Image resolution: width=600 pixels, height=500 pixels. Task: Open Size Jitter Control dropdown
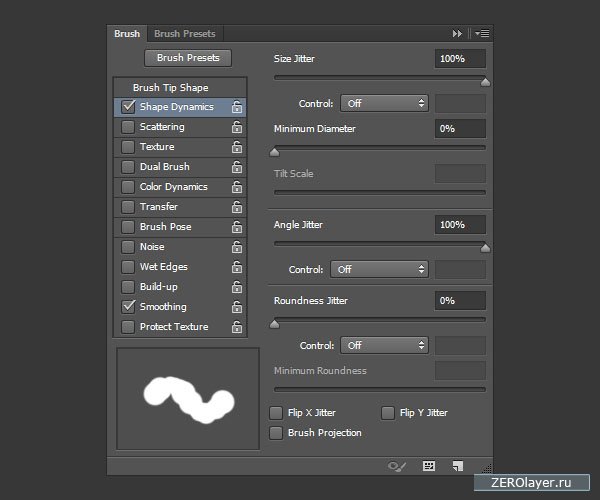(x=384, y=103)
